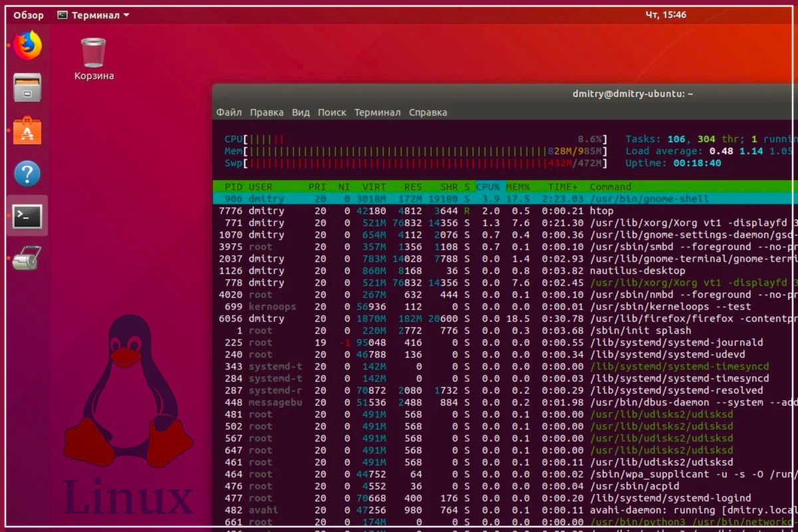Click the Uptime 00:18:40 value
The height and width of the screenshot is (532, 798).
[x=697, y=163]
